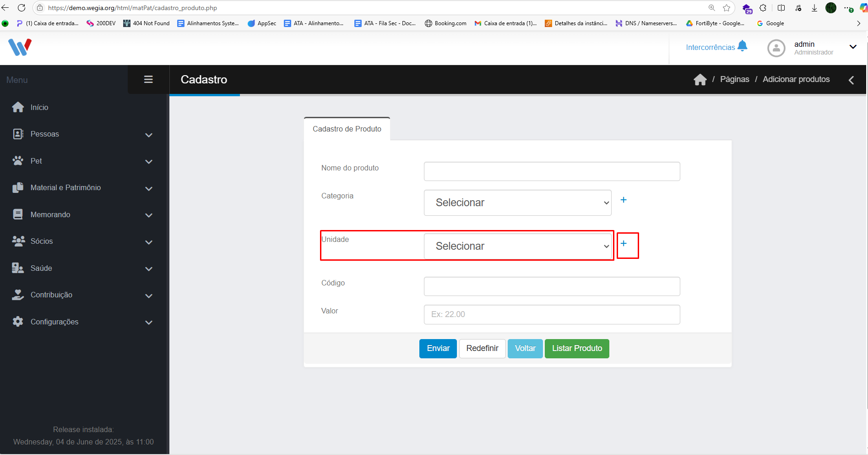Click the WeGIA logo in the header

click(20, 47)
